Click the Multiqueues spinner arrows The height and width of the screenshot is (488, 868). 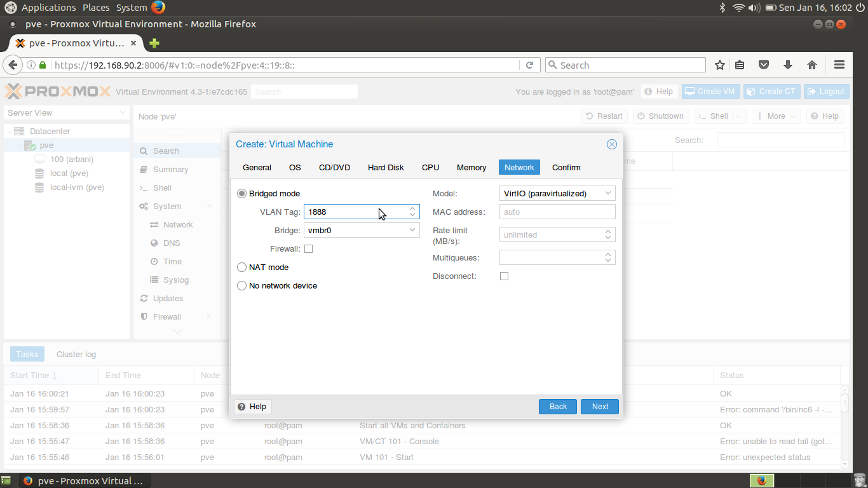tap(608, 257)
